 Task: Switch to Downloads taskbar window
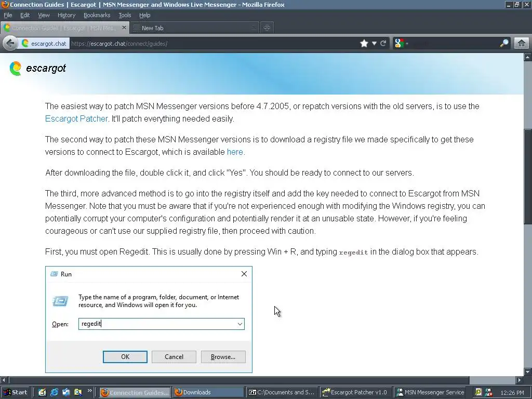pyautogui.click(x=208, y=392)
